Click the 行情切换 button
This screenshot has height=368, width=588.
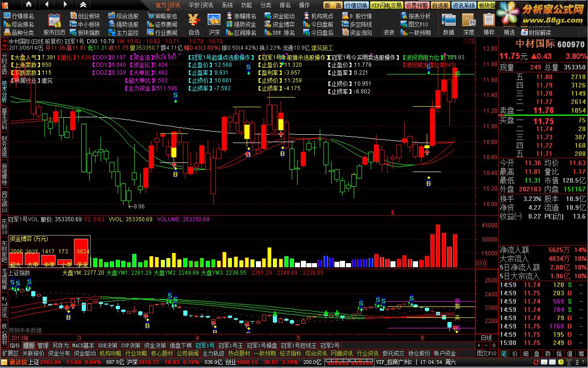(x=356, y=5)
